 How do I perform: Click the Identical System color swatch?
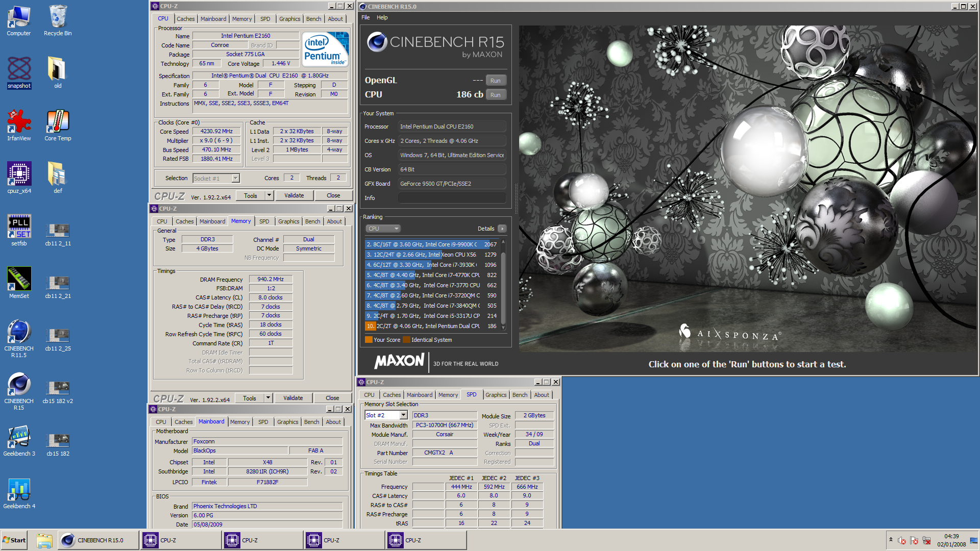406,340
